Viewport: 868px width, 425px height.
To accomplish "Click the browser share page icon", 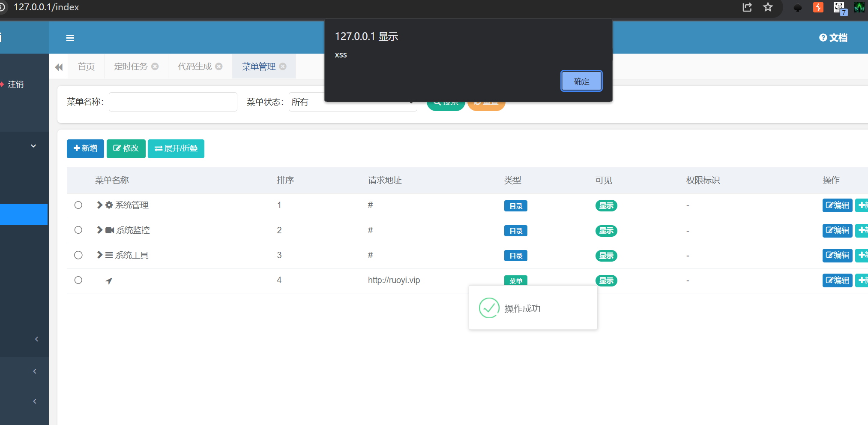I will (x=747, y=7).
